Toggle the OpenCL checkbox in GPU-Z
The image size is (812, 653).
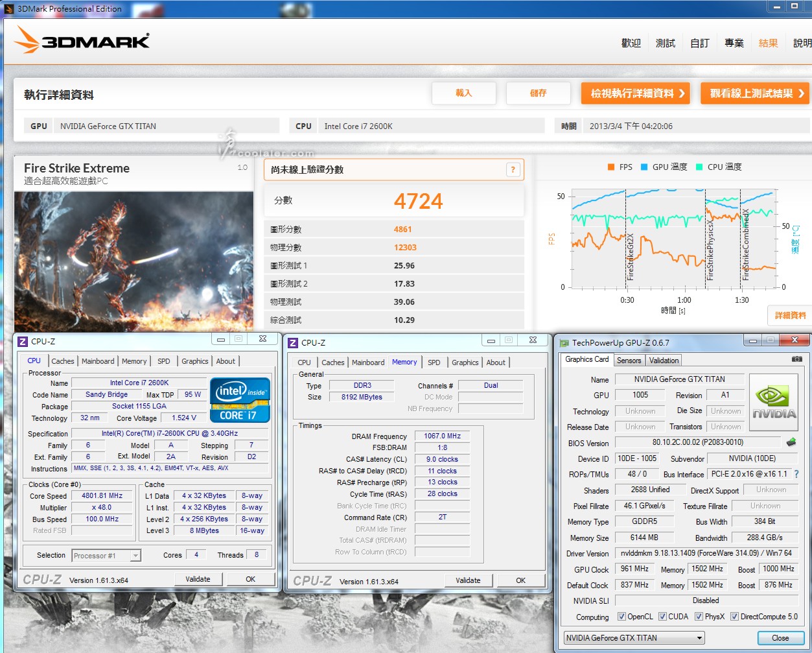pyautogui.click(x=621, y=617)
